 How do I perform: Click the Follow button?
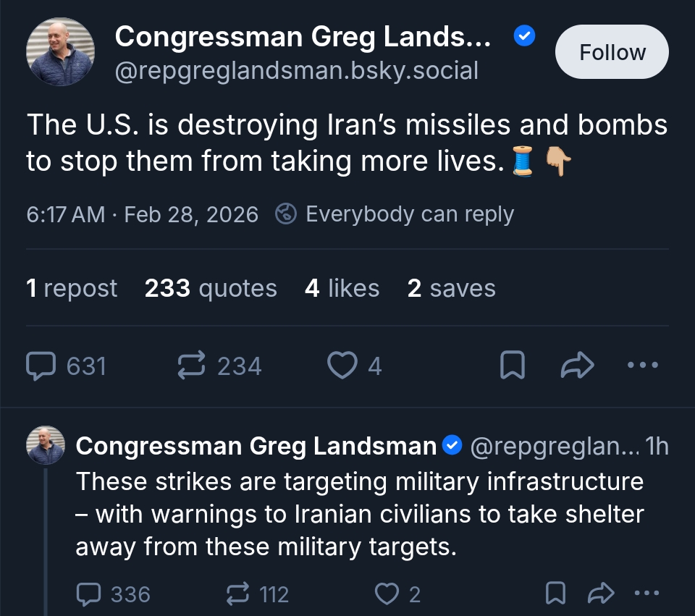click(x=612, y=52)
